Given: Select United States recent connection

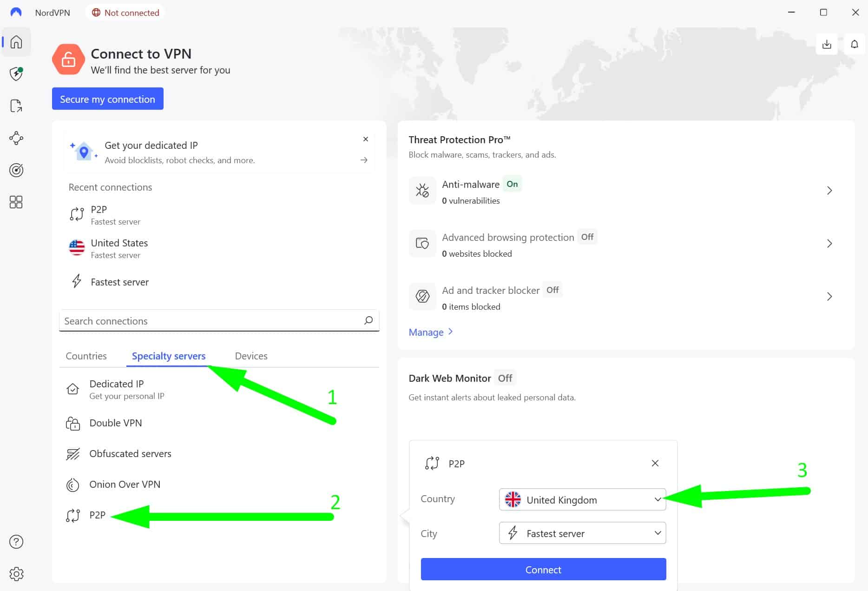Looking at the screenshot, I should click(x=119, y=248).
